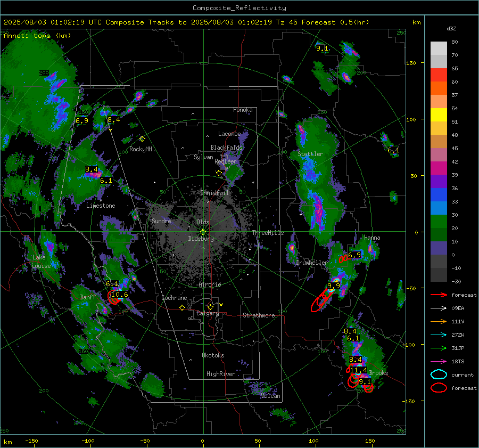Click the yellow diamond marker near RedDeer
This screenshot has width=479, height=448.
click(x=219, y=173)
